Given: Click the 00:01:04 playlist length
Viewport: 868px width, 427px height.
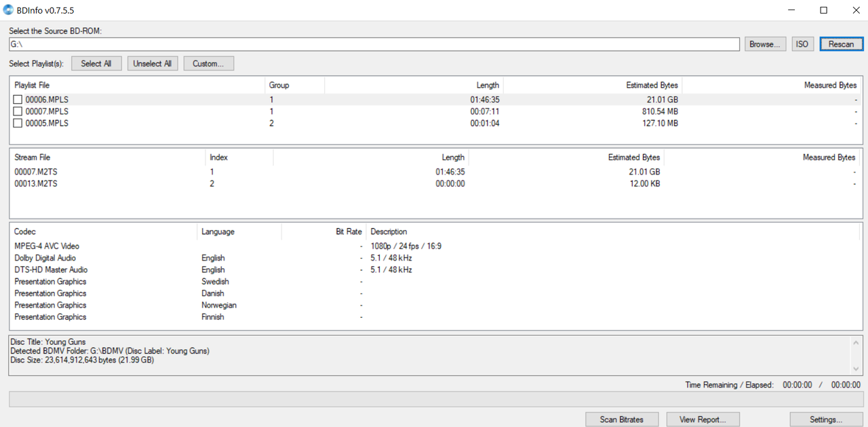Looking at the screenshot, I should [485, 124].
